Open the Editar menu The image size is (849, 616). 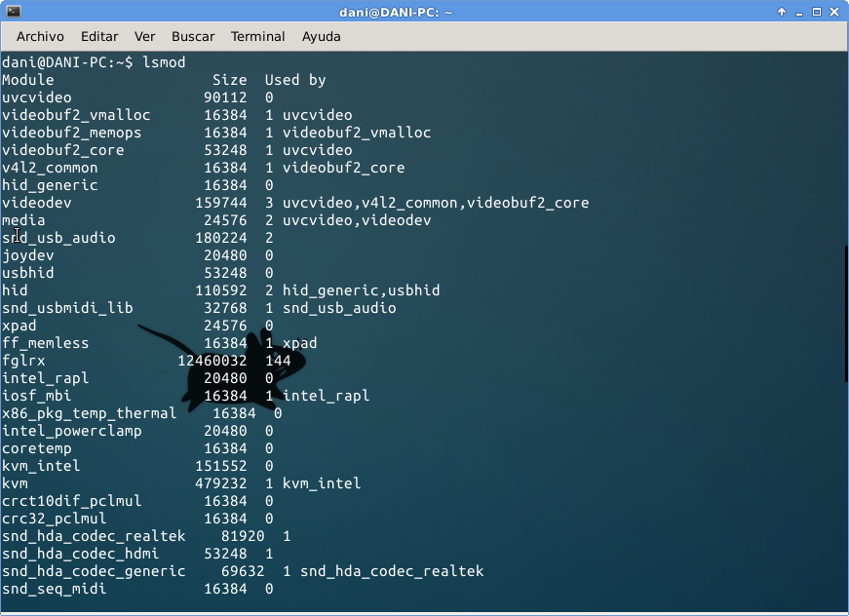pos(98,36)
